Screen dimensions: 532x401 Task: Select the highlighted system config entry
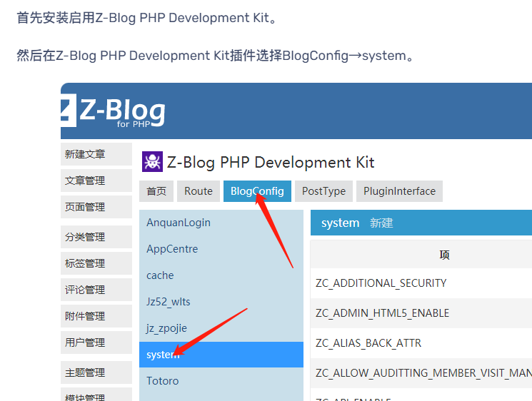221,355
